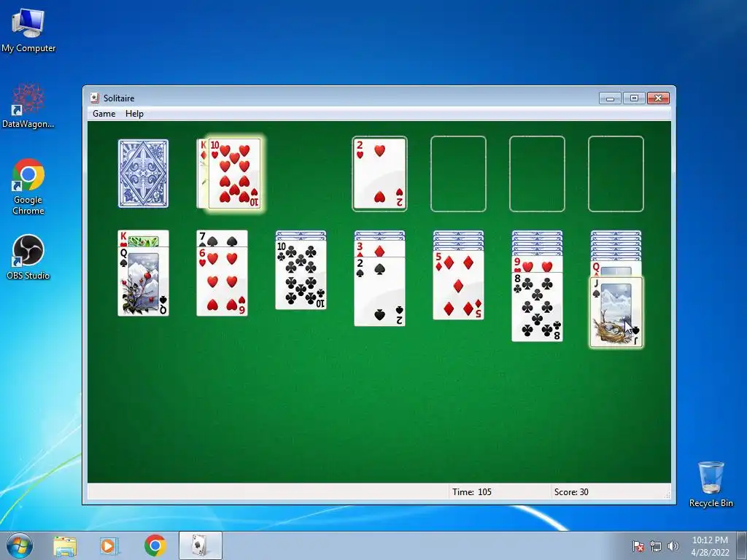Click the Time: 105 status text
The height and width of the screenshot is (560, 747).
(x=472, y=492)
